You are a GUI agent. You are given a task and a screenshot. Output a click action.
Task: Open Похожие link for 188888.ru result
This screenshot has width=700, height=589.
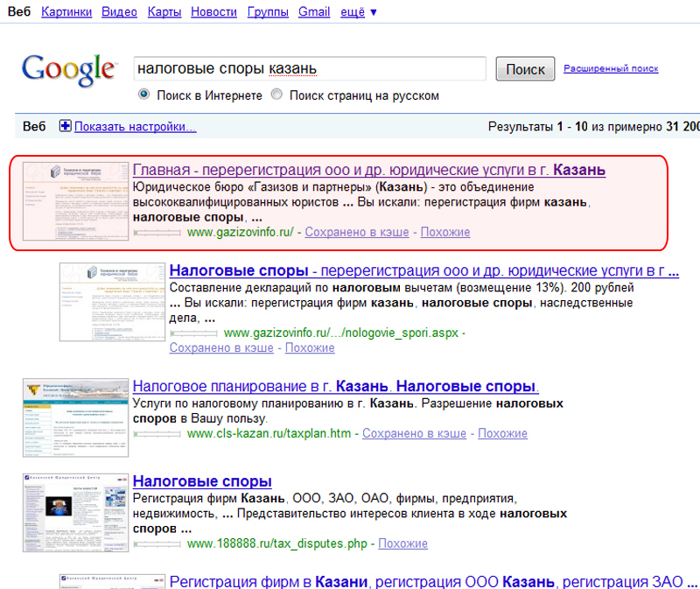coord(403,543)
